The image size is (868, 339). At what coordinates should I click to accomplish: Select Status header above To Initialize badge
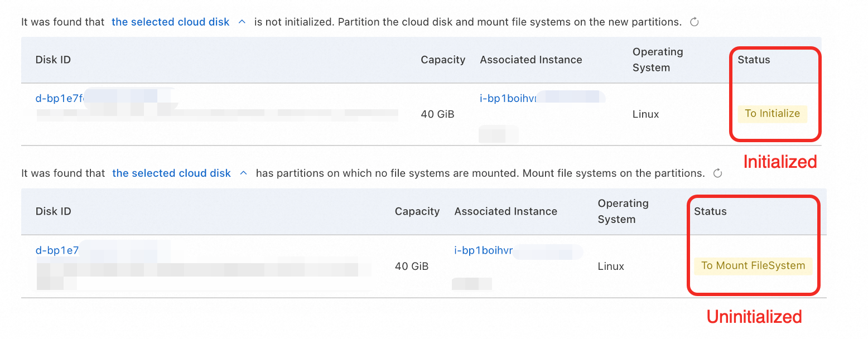[x=754, y=60]
